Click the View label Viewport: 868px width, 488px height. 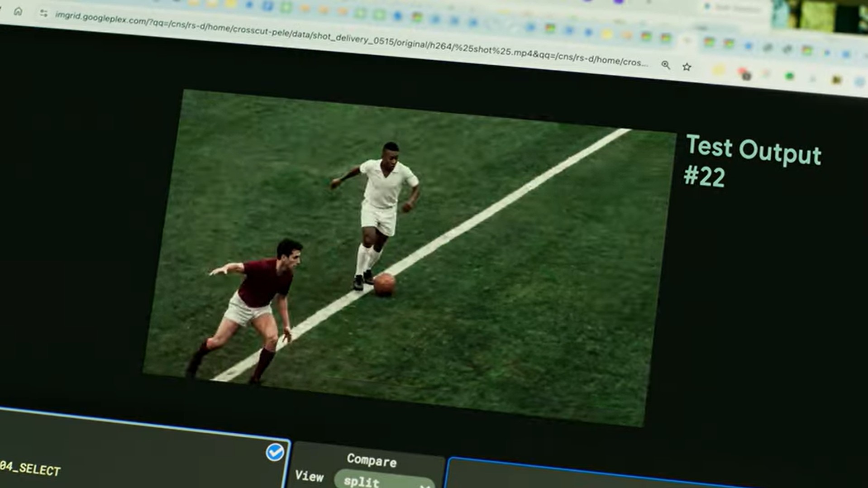point(310,476)
